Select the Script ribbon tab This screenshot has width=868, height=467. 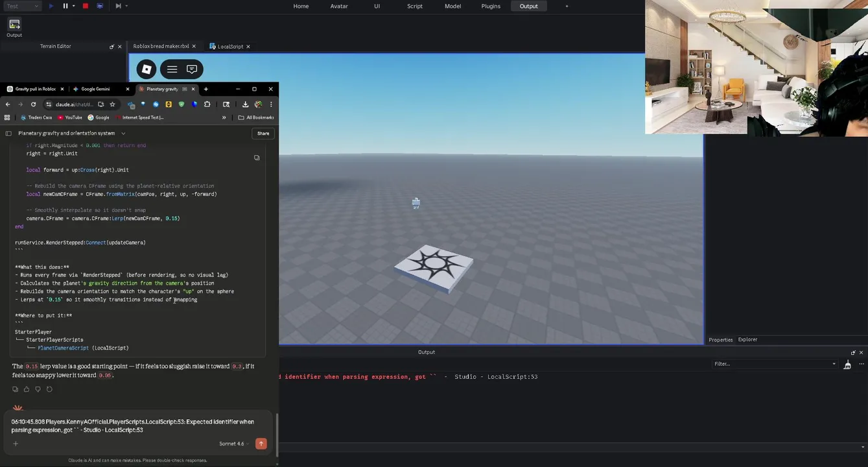pos(415,6)
